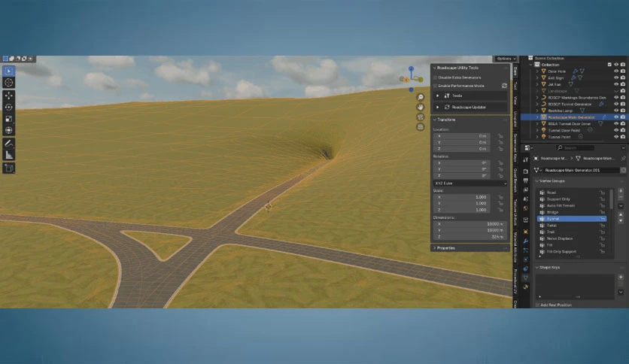Expand the Tools subpanel
The height and width of the screenshot is (364, 629).
[x=438, y=96]
